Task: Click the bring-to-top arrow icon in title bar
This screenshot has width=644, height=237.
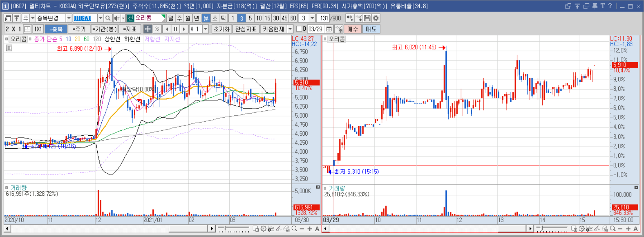Action: (x=577, y=6)
